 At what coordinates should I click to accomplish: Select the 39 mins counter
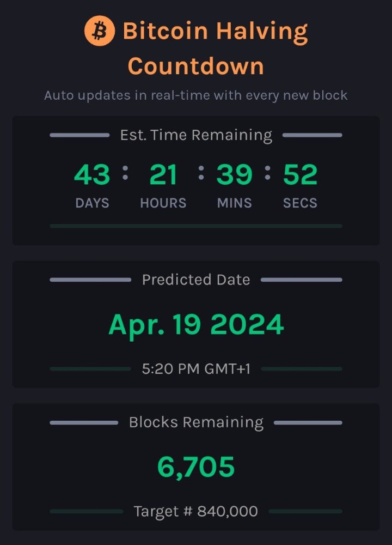[x=234, y=174]
